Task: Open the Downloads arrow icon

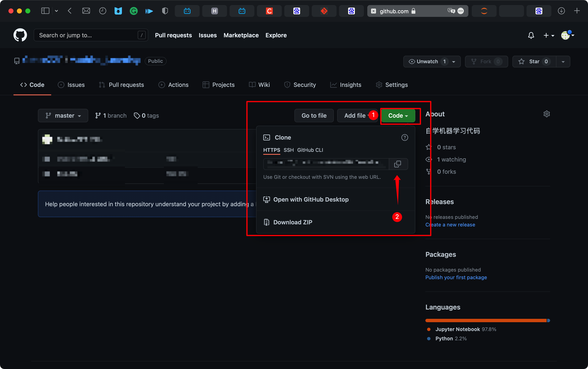Action: point(561,11)
